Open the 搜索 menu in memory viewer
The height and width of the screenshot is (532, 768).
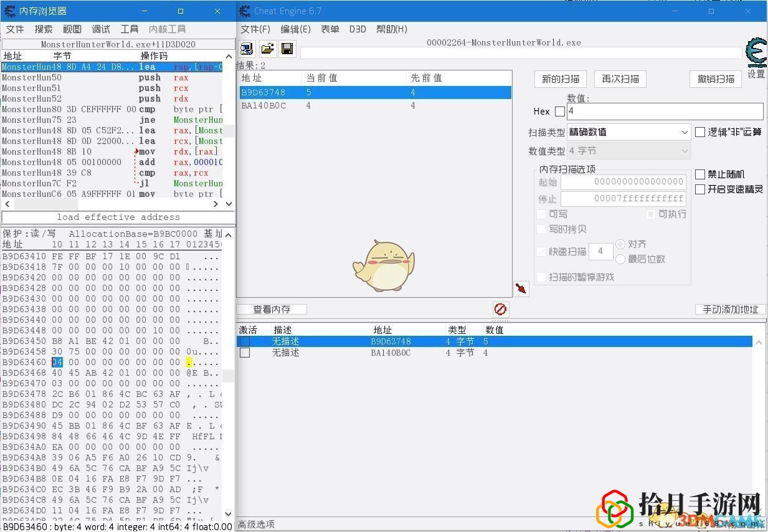[x=44, y=29]
